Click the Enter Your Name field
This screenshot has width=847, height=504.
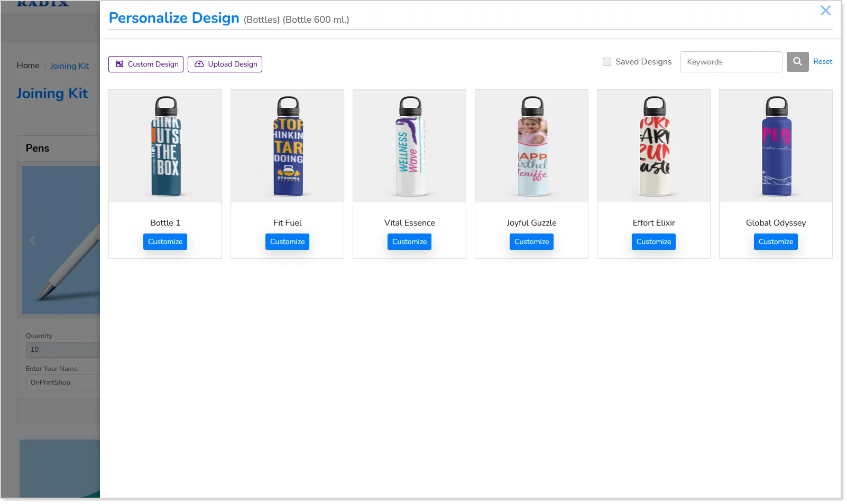62,382
